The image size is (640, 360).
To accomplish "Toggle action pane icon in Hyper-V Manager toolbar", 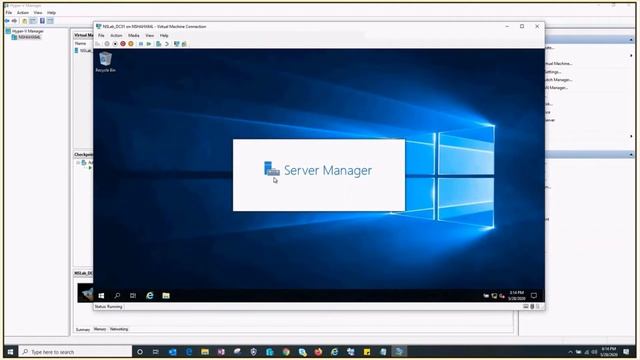I will [x=50, y=20].
